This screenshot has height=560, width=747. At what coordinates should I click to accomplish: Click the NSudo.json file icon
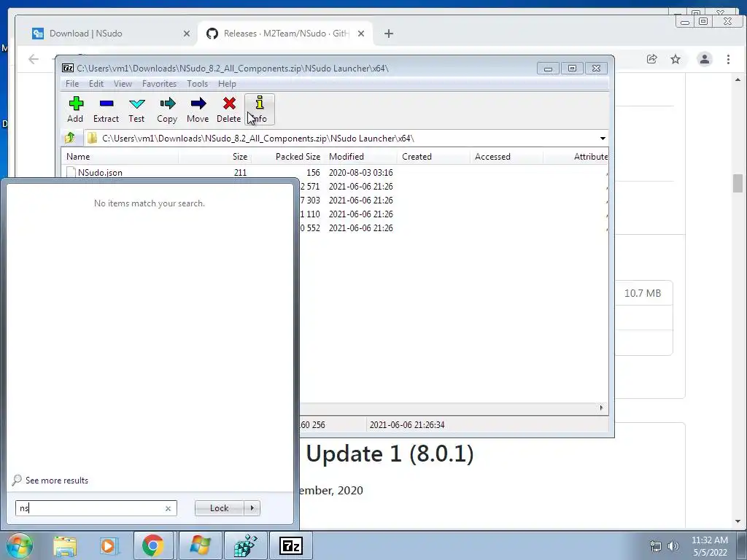[x=71, y=172]
